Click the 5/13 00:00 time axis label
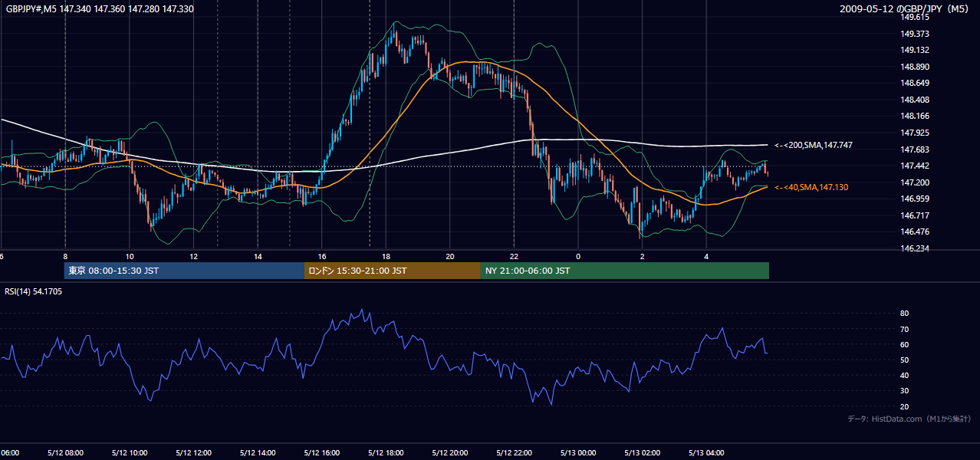This screenshot has height=460, width=980. (578, 453)
